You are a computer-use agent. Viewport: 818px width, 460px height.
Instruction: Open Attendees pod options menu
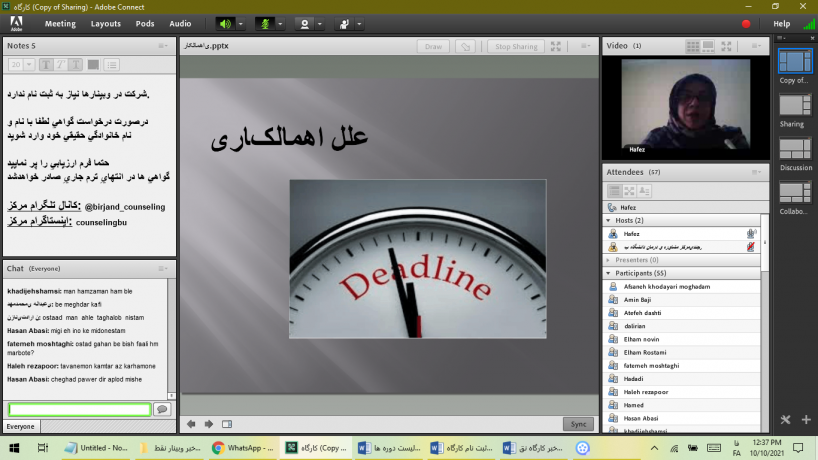(756, 172)
